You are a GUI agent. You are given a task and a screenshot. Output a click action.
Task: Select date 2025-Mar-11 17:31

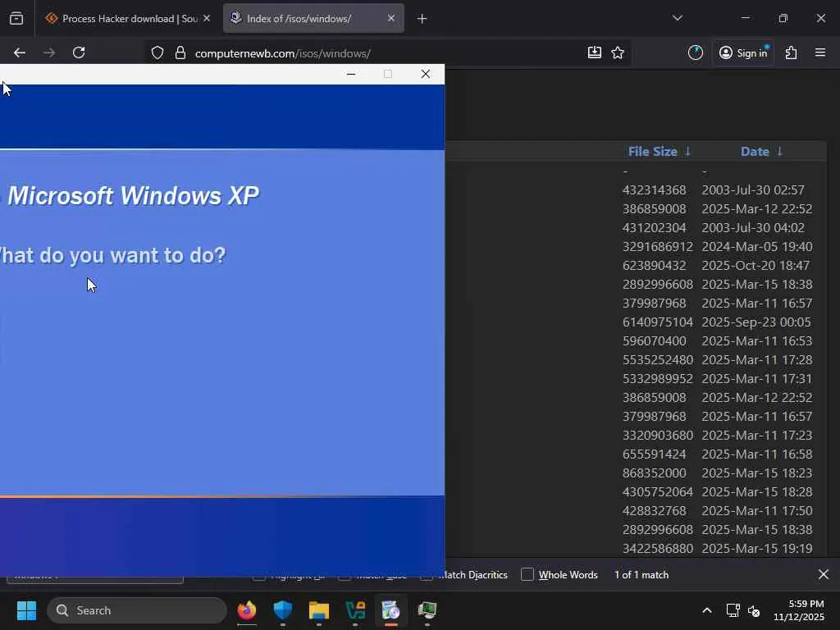(x=757, y=379)
